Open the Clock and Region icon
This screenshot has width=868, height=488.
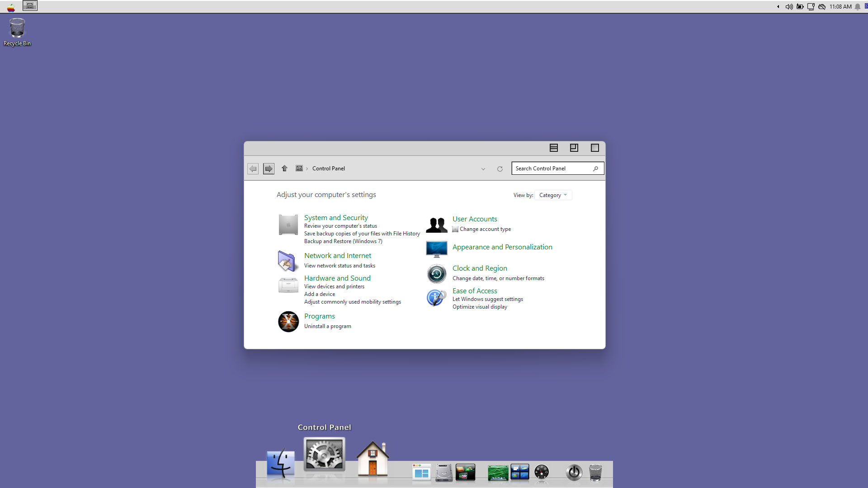(436, 274)
